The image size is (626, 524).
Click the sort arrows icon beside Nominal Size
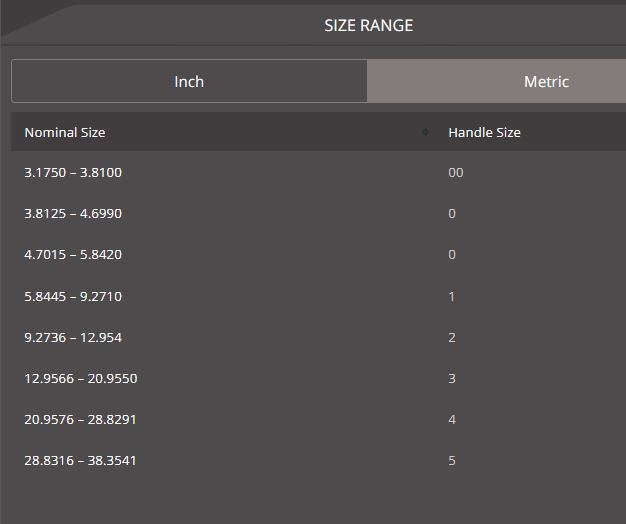pyautogui.click(x=426, y=132)
